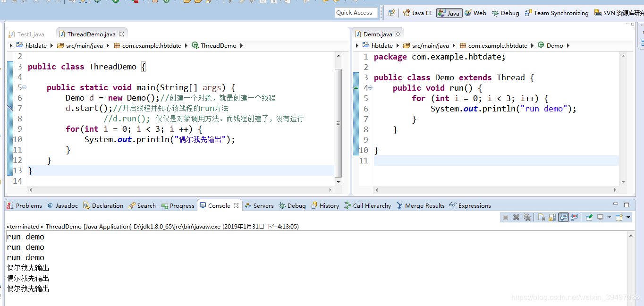The image size is (644, 306).
Task: Open the Expressions view tab
Action: point(470,205)
